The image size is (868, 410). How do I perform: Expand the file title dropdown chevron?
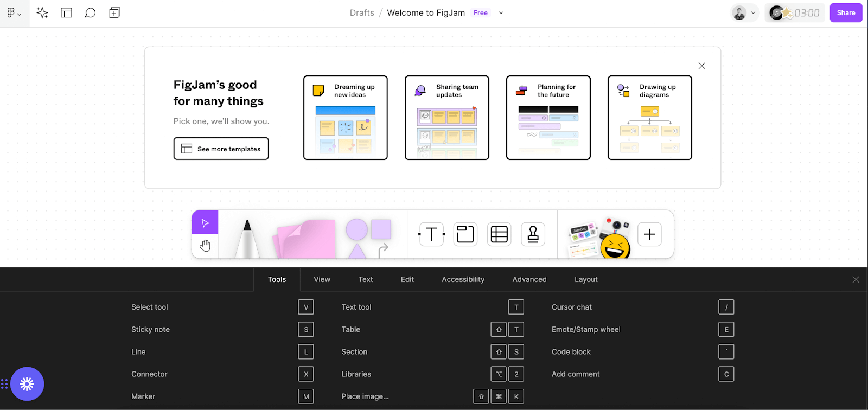tap(501, 13)
